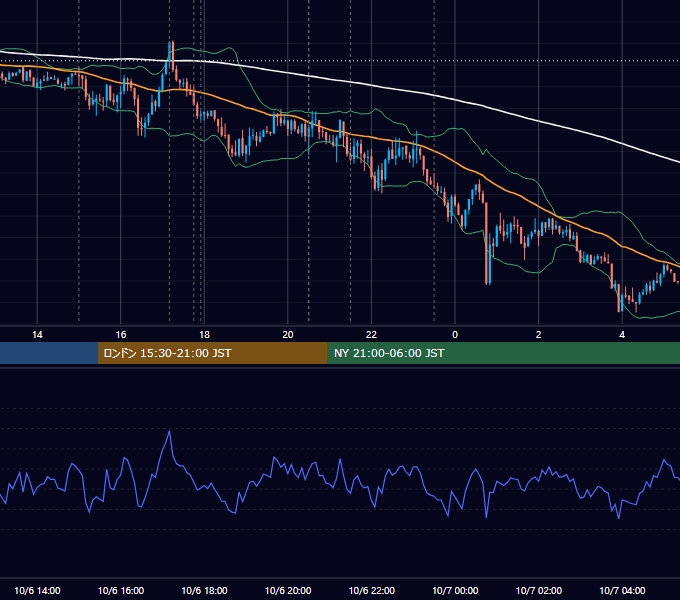Click the blue session bar before ロンドン
The height and width of the screenshot is (600, 680).
49,353
